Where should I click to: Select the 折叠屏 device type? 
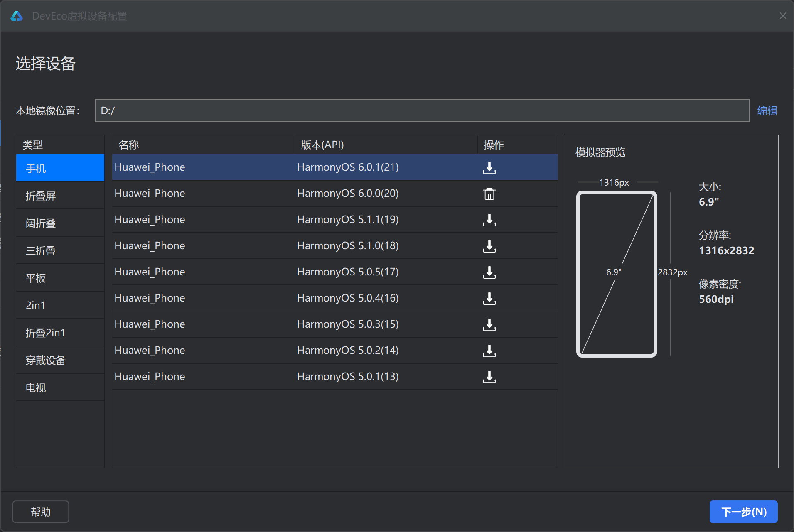click(60, 196)
